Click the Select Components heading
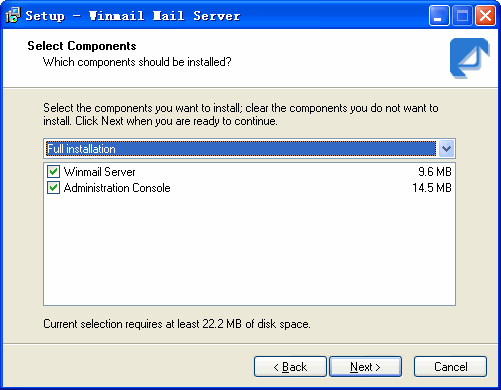 click(x=82, y=46)
